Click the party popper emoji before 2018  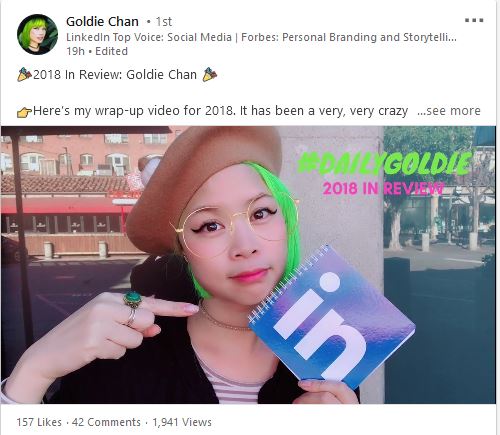(24, 74)
